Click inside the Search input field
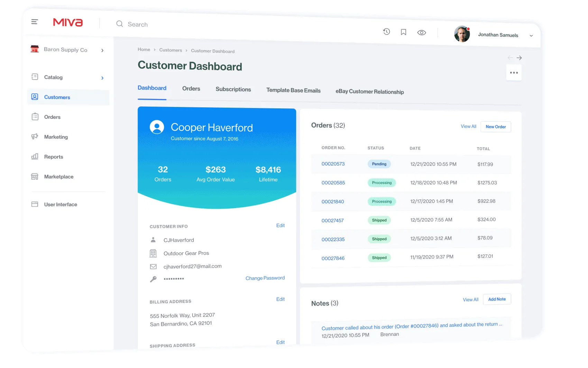 tap(156, 24)
